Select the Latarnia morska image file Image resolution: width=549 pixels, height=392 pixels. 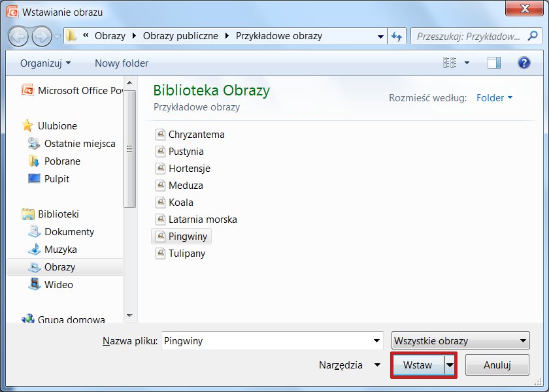(197, 220)
